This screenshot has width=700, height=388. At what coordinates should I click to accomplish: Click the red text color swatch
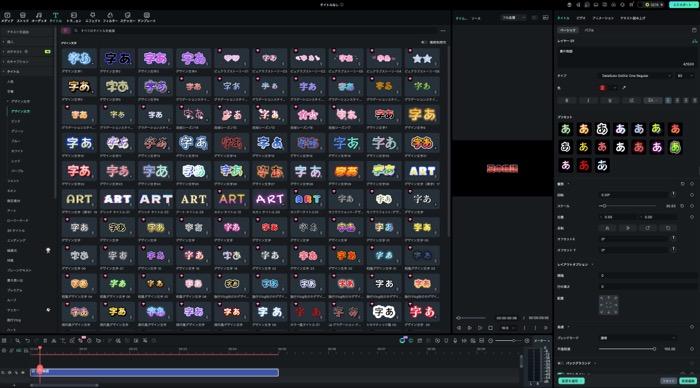[x=602, y=88]
